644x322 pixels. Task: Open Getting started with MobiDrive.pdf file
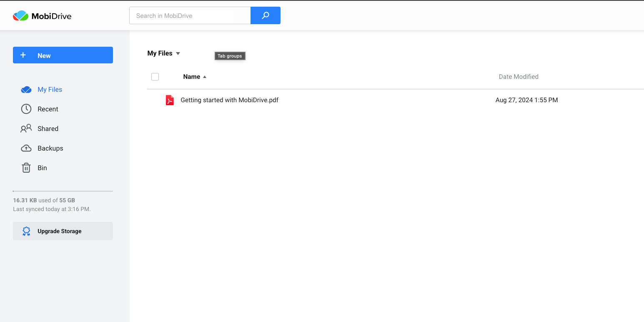tap(230, 100)
